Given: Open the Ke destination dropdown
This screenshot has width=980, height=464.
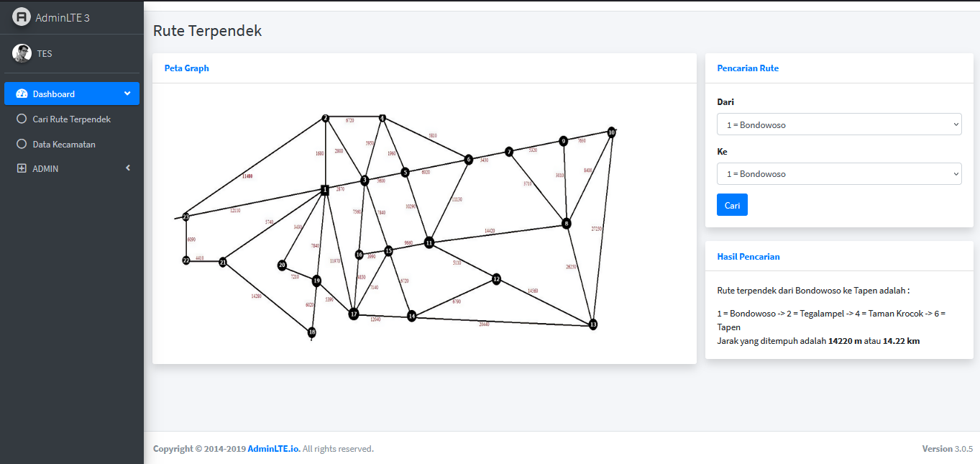Looking at the screenshot, I should point(838,174).
